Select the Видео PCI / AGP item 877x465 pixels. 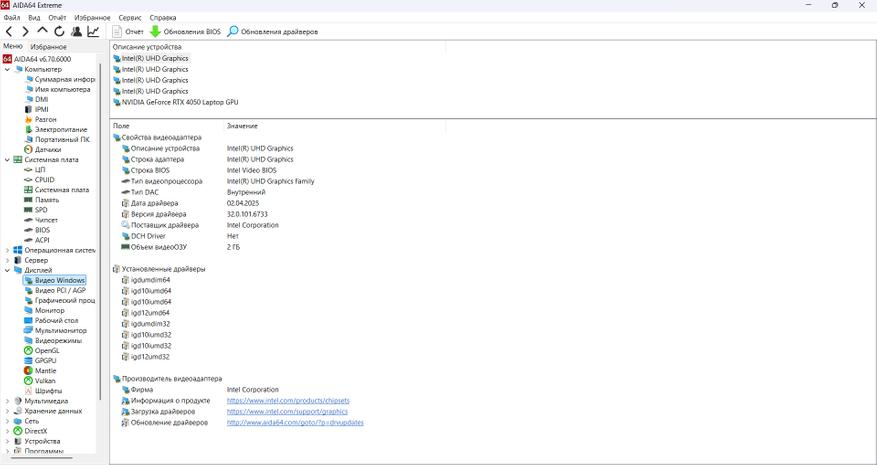coord(55,290)
